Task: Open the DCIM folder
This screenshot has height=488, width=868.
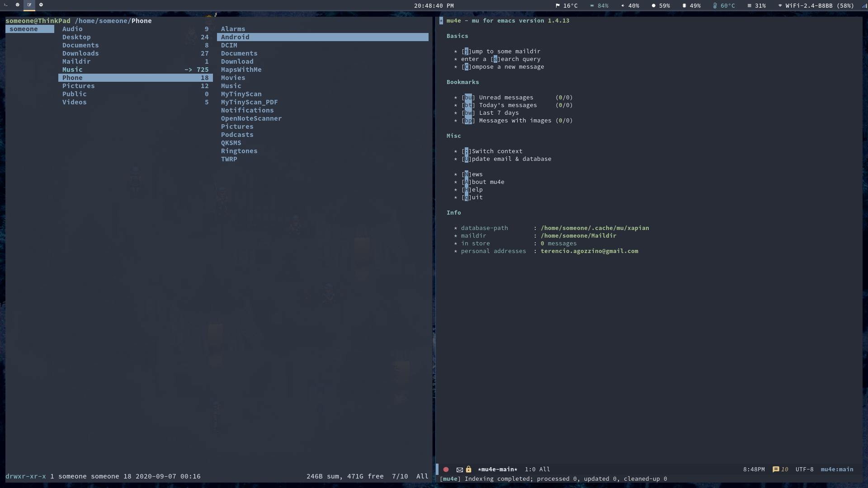Action: pyautogui.click(x=229, y=45)
